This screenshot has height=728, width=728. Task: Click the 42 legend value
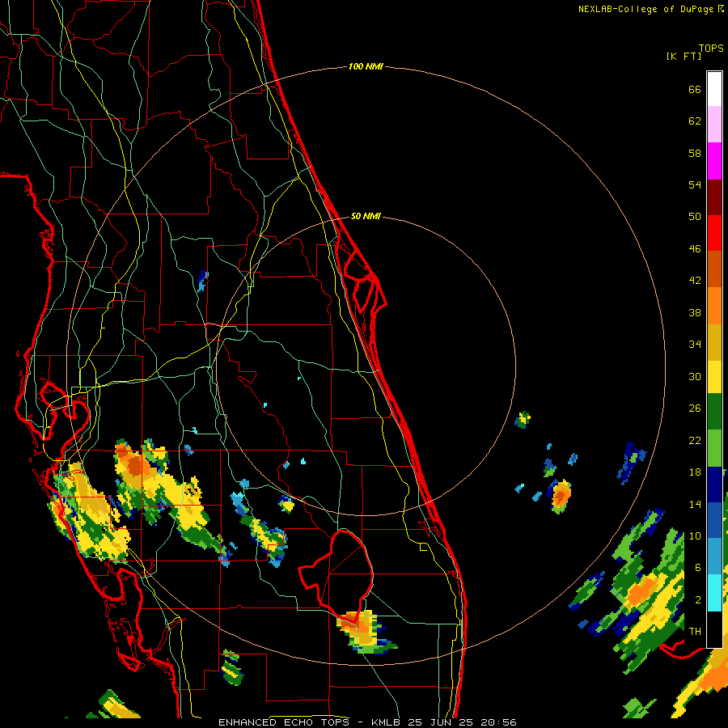695,281
